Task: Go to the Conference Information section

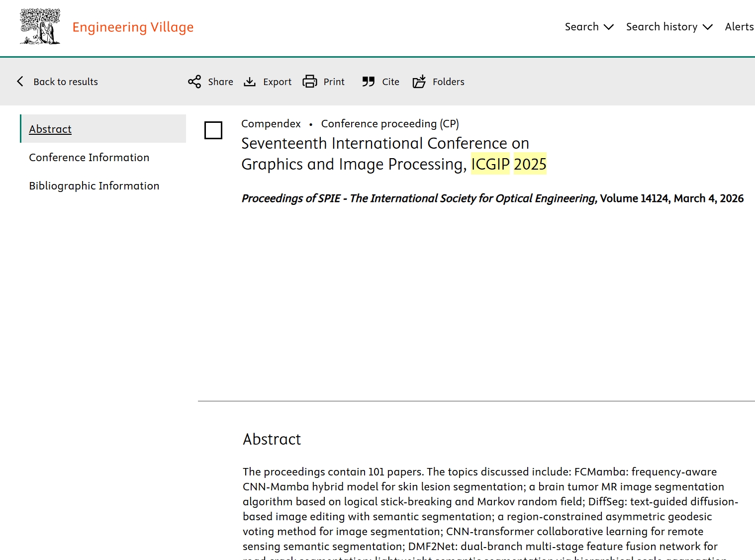Action: (x=89, y=158)
